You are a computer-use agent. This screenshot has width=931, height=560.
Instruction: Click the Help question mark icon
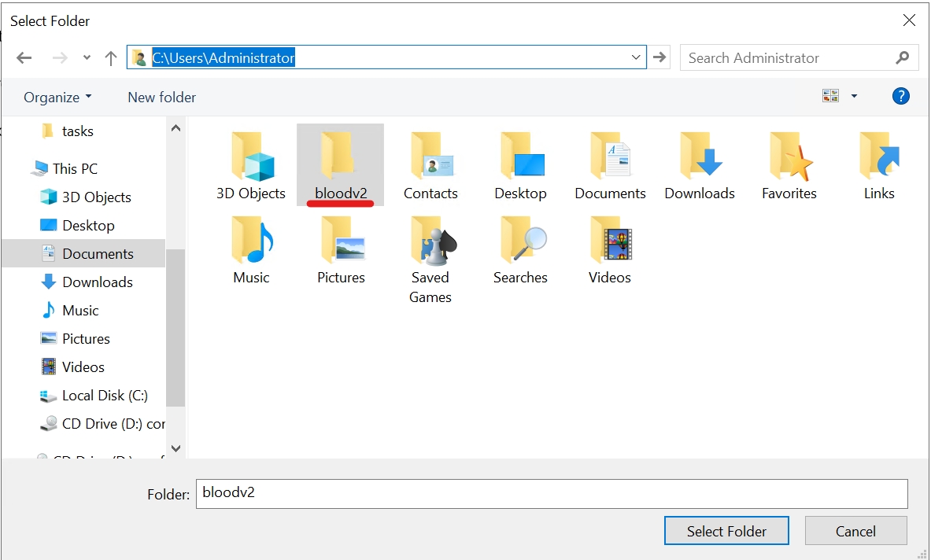900,96
